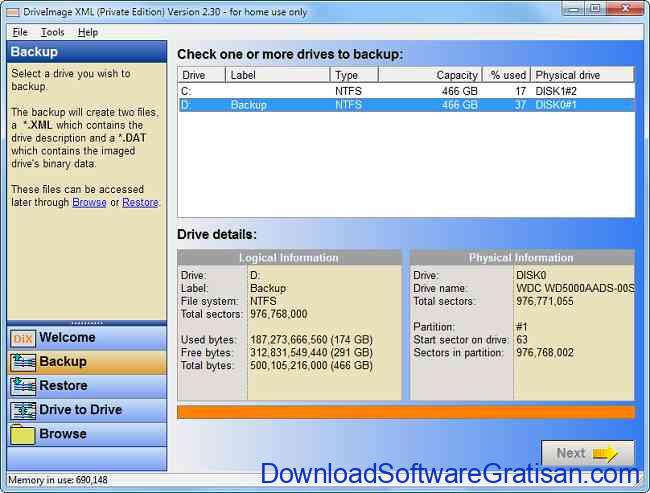Image resolution: width=650 pixels, height=493 pixels.
Task: Minimize the DriveImage XML window
Action: tap(574, 9)
